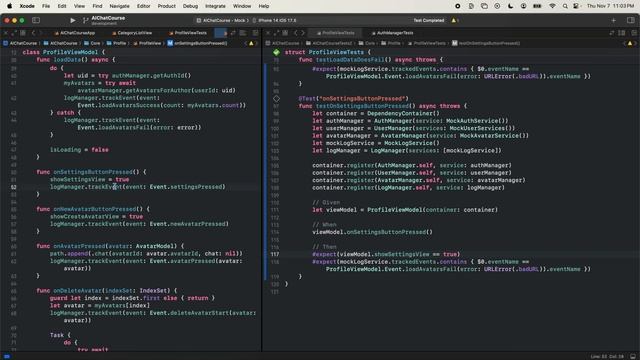Open macOS Spotlight search icon
This screenshot has height=360, width=640.
[x=565, y=6]
